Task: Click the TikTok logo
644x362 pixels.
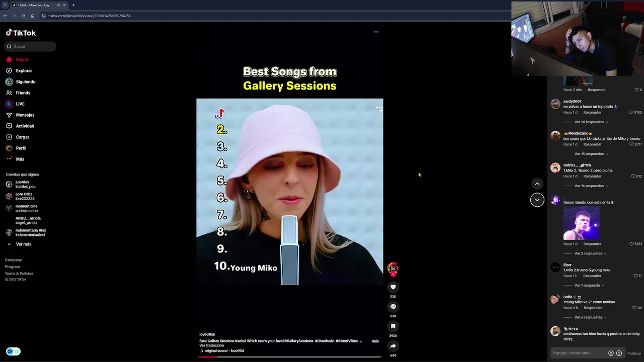Action: click(x=21, y=33)
